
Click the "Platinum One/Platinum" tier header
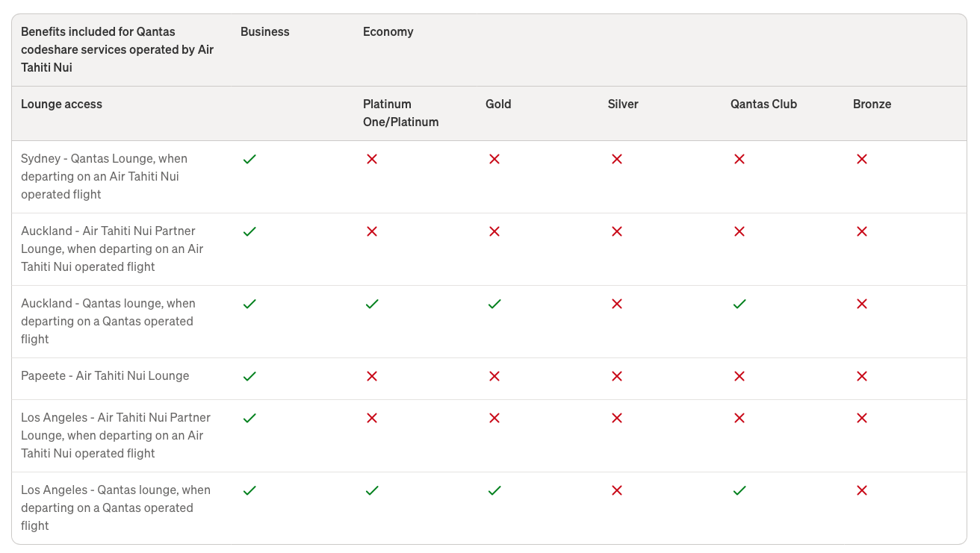click(401, 113)
